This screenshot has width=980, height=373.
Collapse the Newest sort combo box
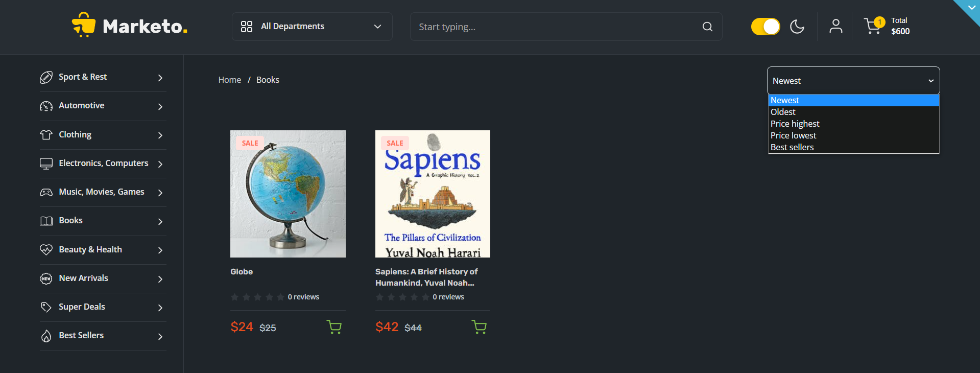point(853,81)
